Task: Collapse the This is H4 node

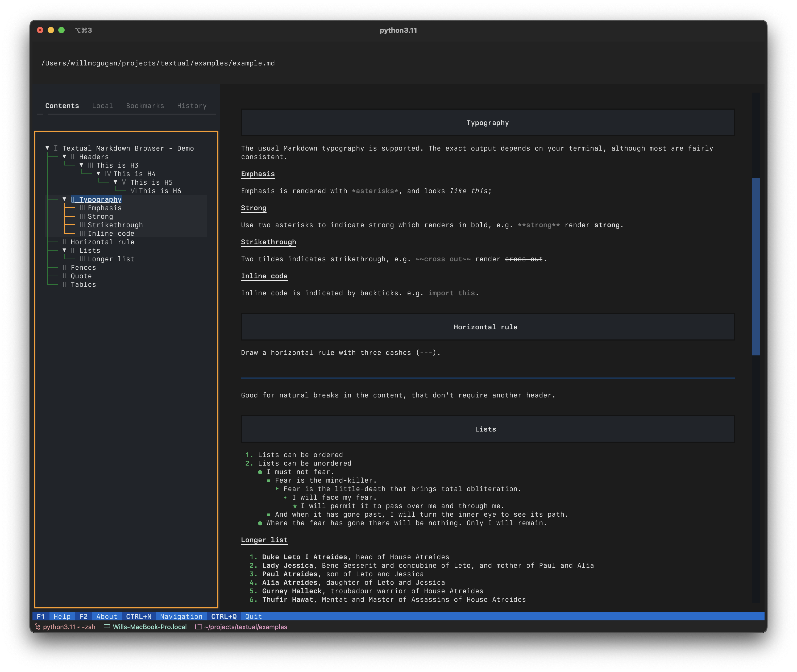Action: [x=98, y=174]
